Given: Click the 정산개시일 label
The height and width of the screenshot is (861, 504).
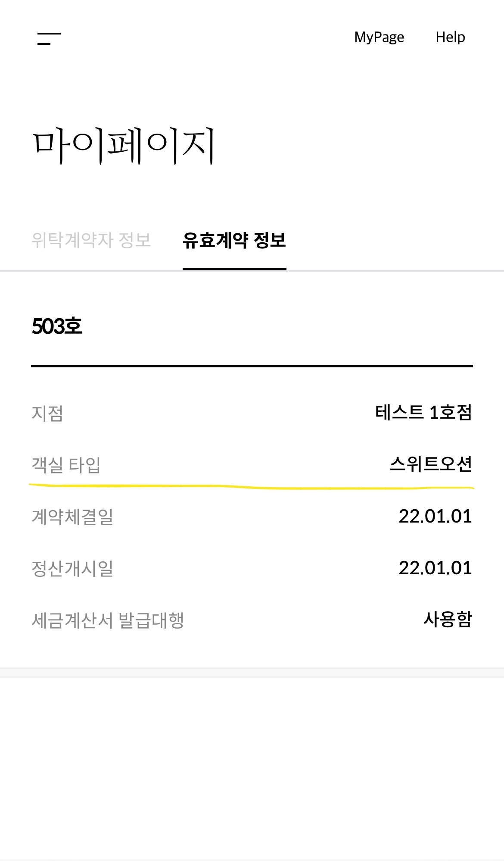Looking at the screenshot, I should [72, 569].
